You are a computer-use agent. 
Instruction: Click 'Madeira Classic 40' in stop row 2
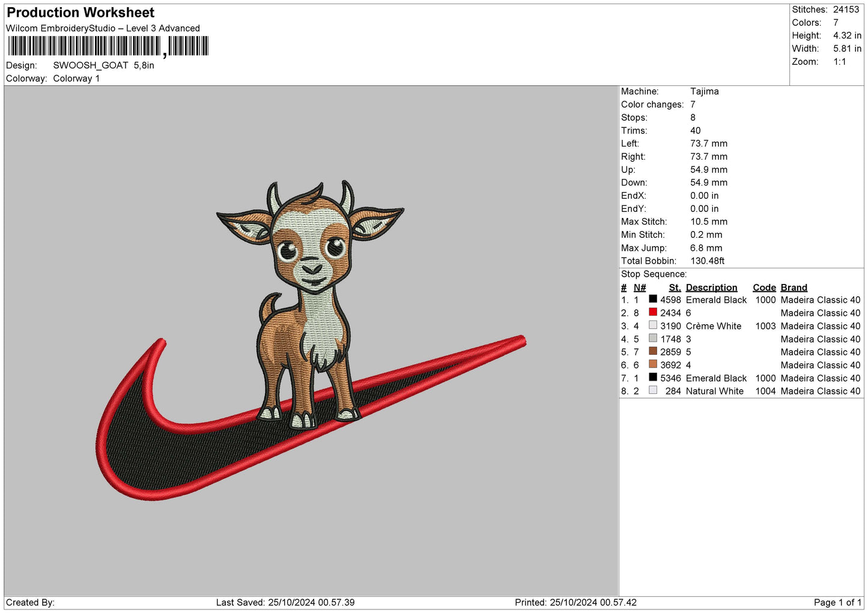tap(821, 313)
